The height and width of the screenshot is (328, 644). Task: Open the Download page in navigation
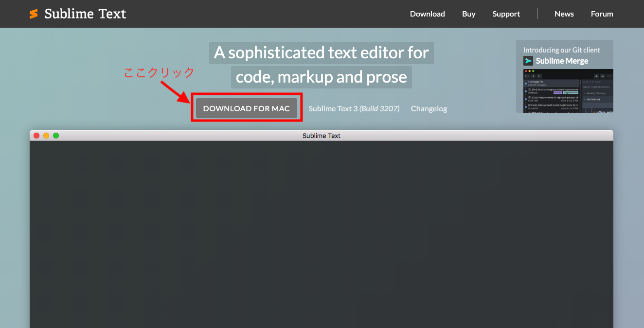[x=428, y=14]
